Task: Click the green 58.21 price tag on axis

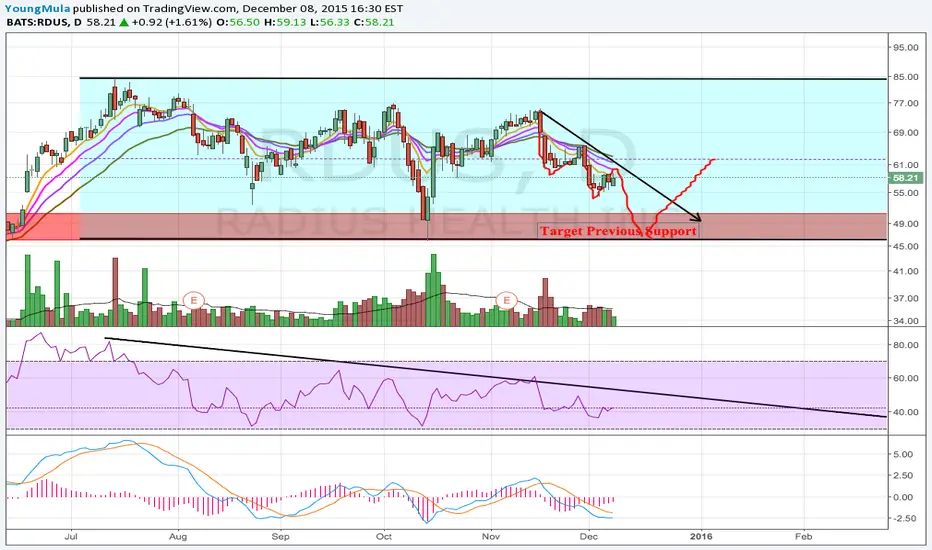Action: point(905,178)
